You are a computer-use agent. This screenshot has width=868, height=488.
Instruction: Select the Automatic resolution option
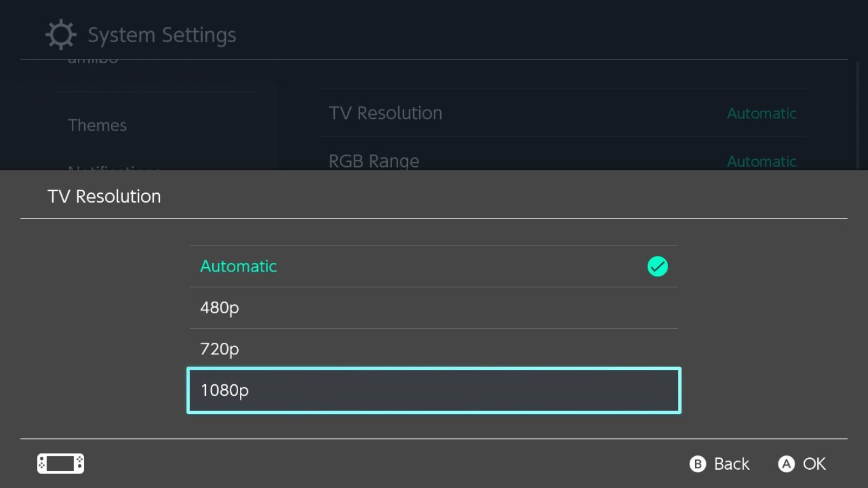tap(238, 266)
